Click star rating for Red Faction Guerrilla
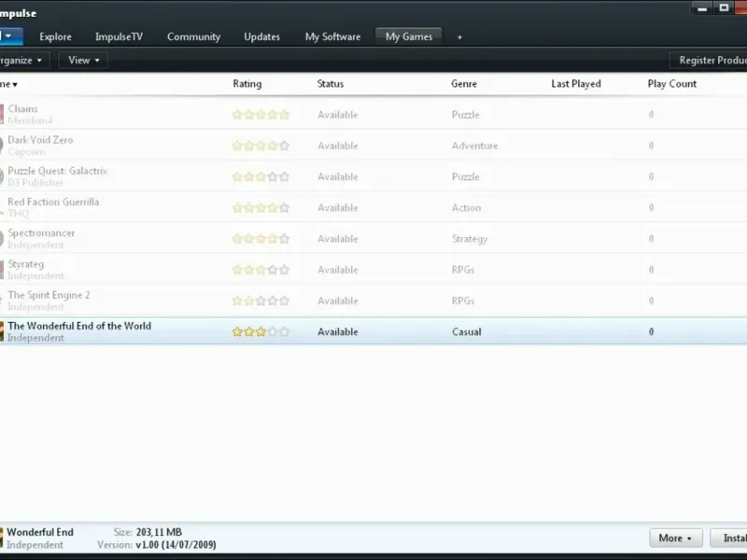Image resolution: width=747 pixels, height=560 pixels. pyautogui.click(x=261, y=207)
